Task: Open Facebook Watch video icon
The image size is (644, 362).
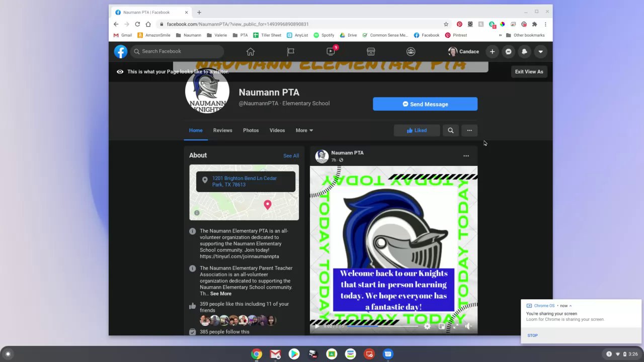Action: click(331, 51)
